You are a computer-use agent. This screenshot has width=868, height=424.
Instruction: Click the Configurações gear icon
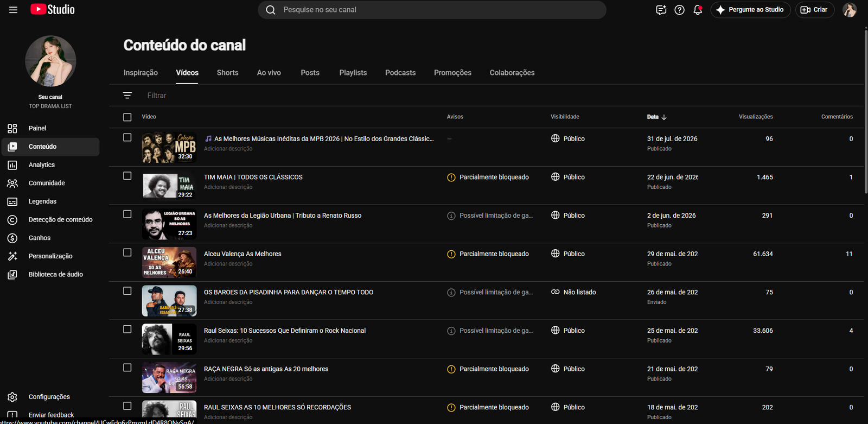(12, 397)
